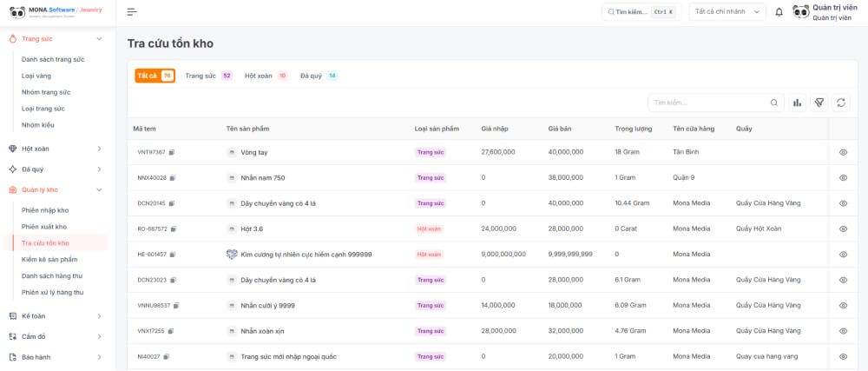This screenshot has height=371, width=868.
Task: Copy tem code VNX17255
Action: pos(170,331)
